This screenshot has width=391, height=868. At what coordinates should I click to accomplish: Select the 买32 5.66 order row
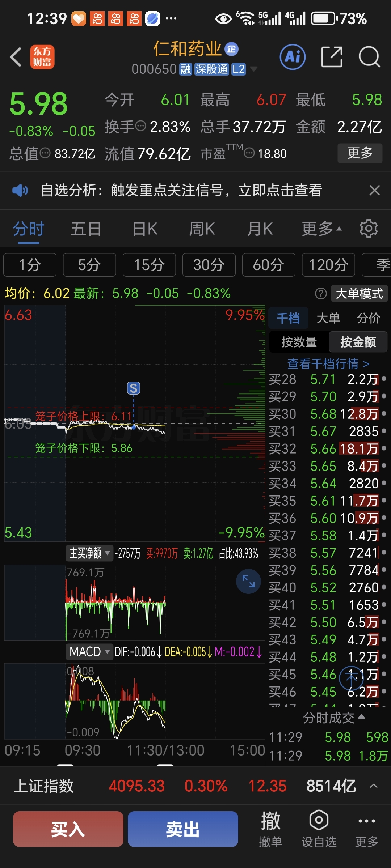[x=328, y=448]
